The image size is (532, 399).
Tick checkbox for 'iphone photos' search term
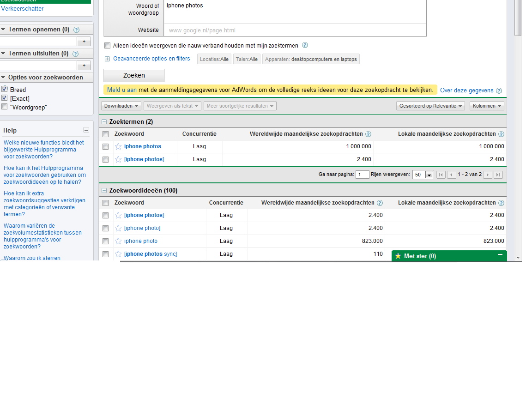click(x=105, y=146)
